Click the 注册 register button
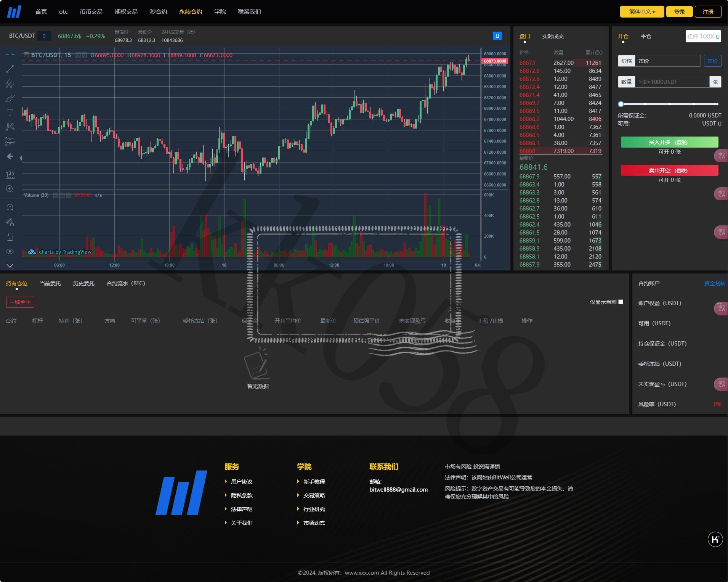This screenshot has height=582, width=728. click(708, 12)
